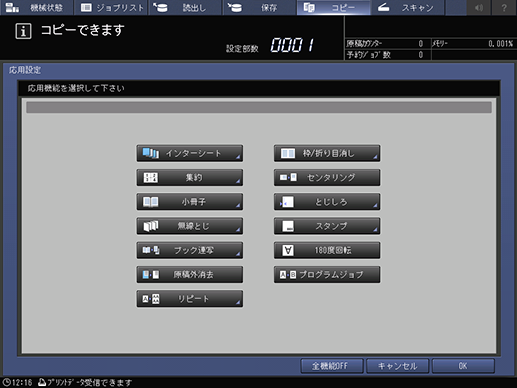This screenshot has width=517, height=388.
Task: Open the 小冊子 settings label
Action: [193, 202]
